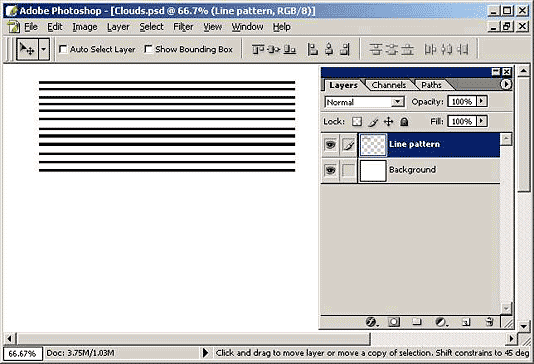Viewport: 534px width, 364px height.
Task: Click Distribute top edges icon
Action: click(376, 50)
